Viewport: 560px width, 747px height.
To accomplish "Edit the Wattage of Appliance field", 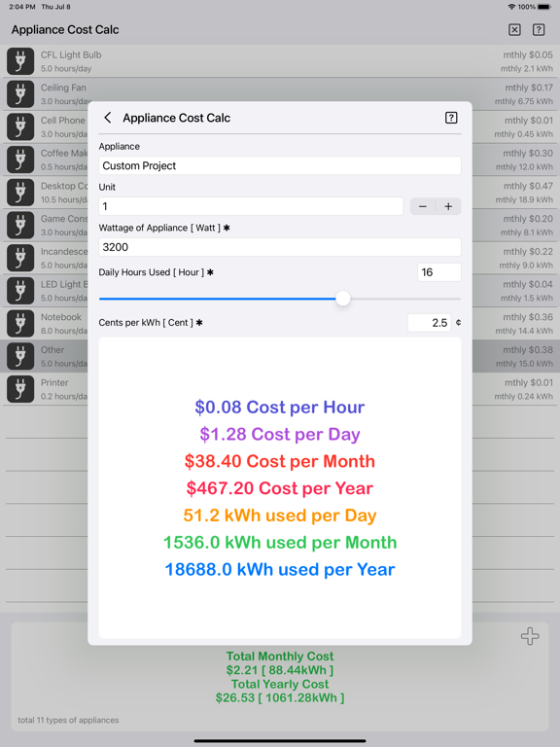I will 280,247.
